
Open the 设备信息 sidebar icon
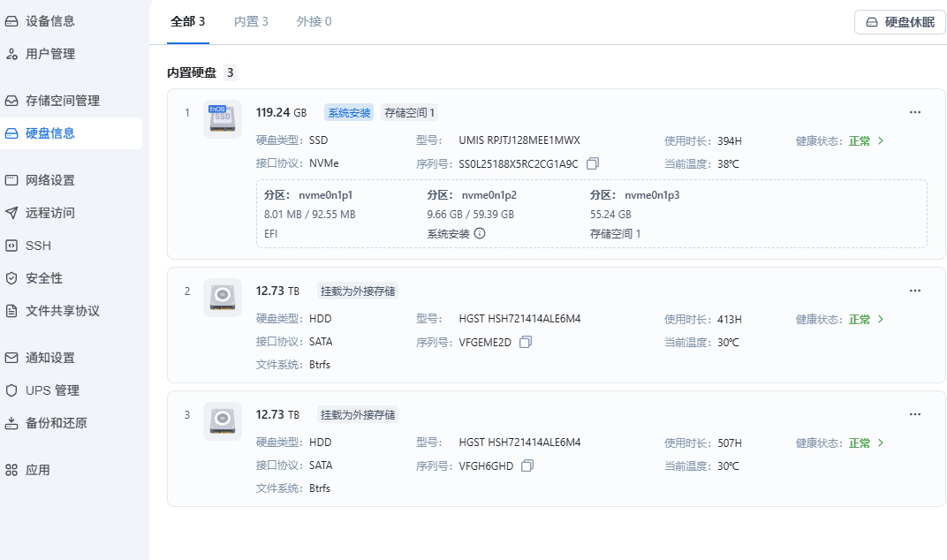tap(11, 21)
